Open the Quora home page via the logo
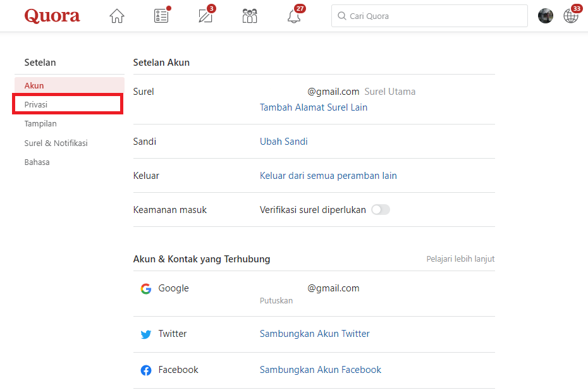This screenshot has width=588, height=390. coord(52,15)
